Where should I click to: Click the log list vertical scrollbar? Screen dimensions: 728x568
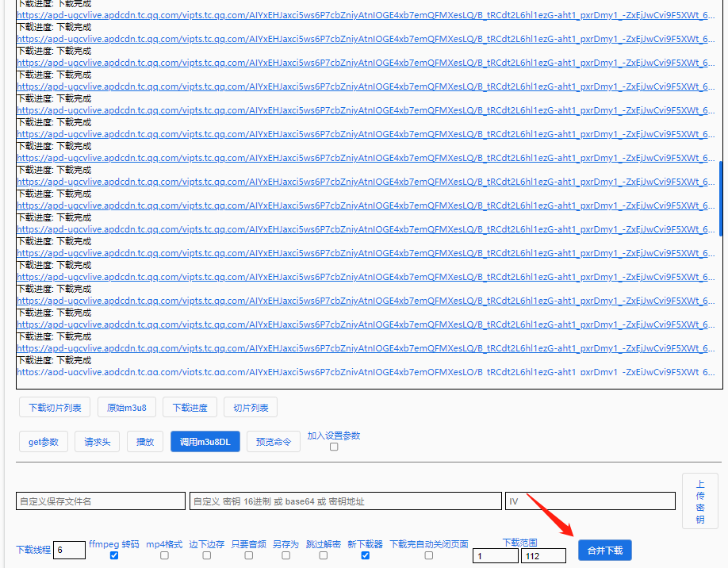(x=721, y=198)
